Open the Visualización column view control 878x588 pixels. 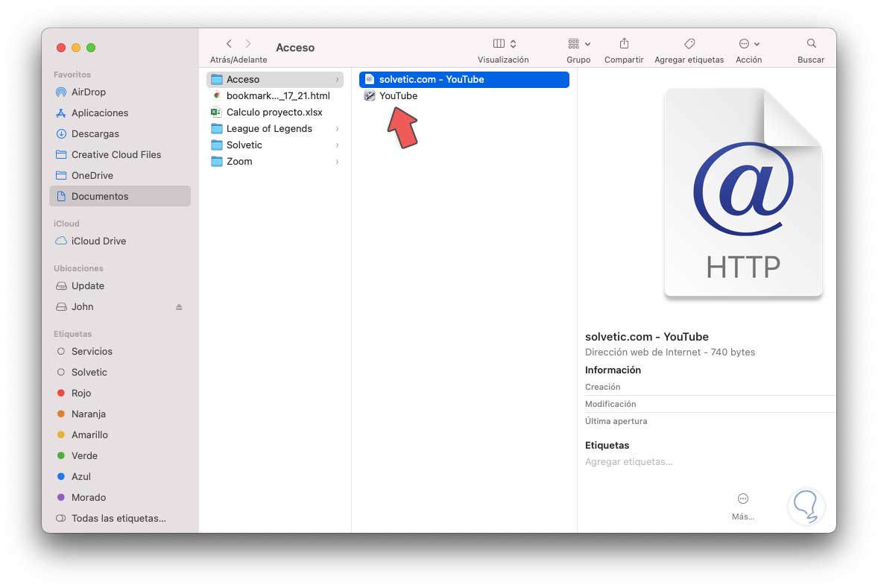click(x=505, y=44)
